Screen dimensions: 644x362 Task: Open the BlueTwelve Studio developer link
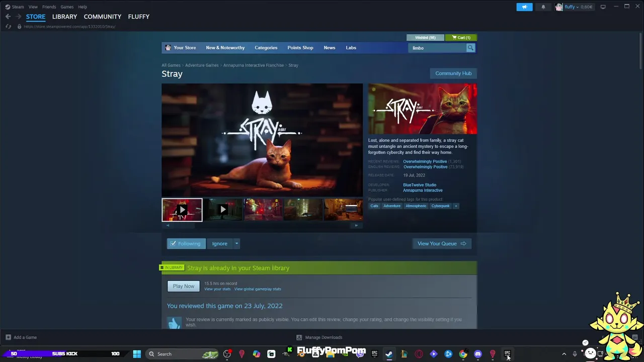coord(420,185)
